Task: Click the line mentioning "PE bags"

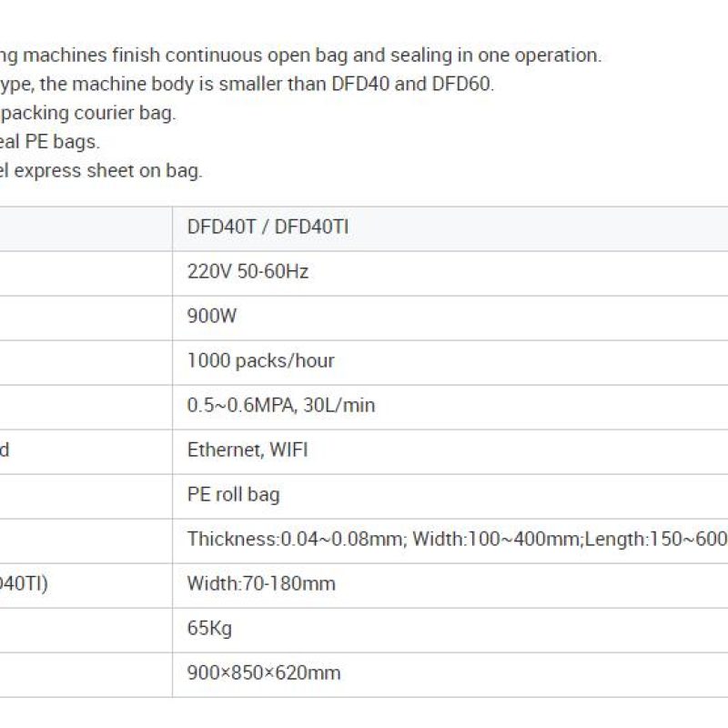Action: 50,142
